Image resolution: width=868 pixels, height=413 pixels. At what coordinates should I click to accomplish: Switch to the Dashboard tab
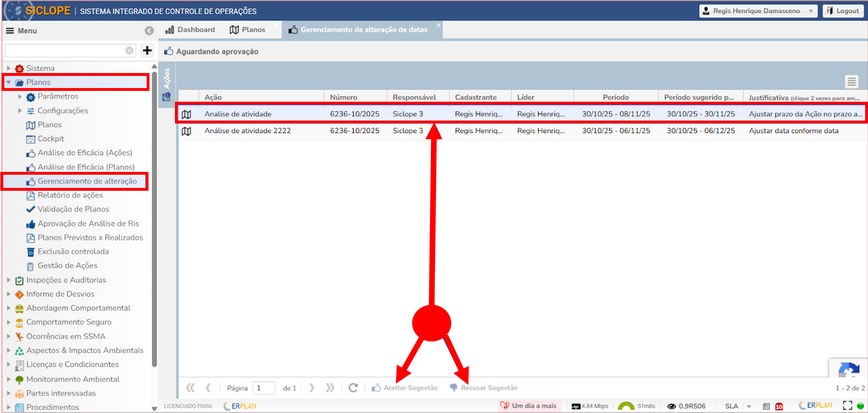(190, 30)
